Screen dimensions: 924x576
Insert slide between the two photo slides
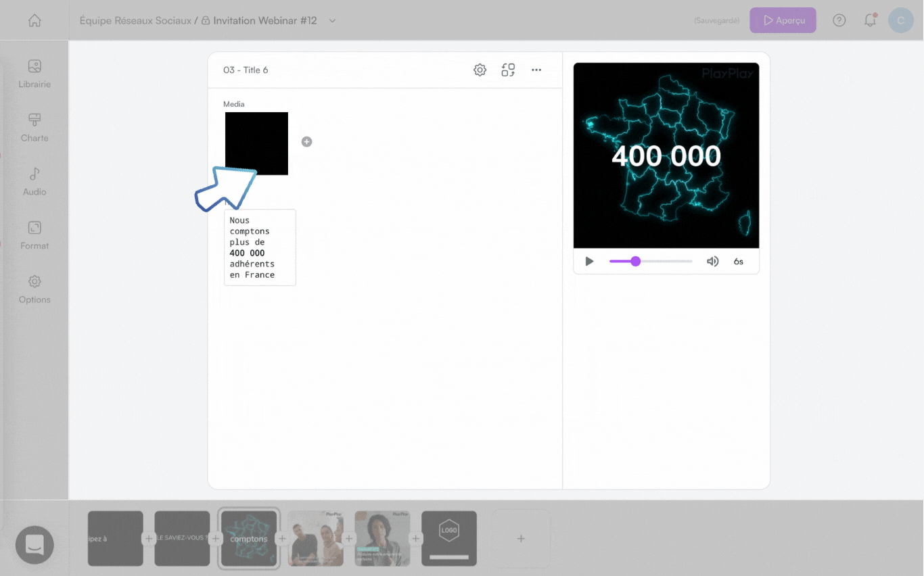tap(348, 539)
